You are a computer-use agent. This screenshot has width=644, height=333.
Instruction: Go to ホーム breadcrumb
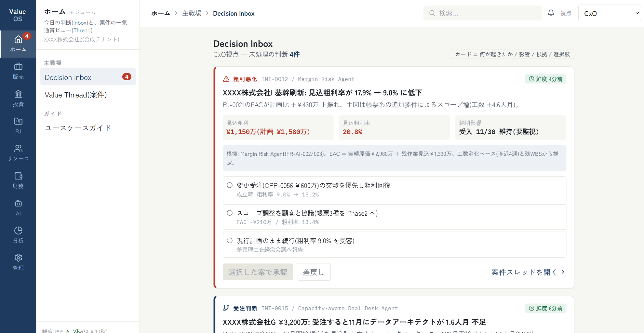[x=161, y=13]
